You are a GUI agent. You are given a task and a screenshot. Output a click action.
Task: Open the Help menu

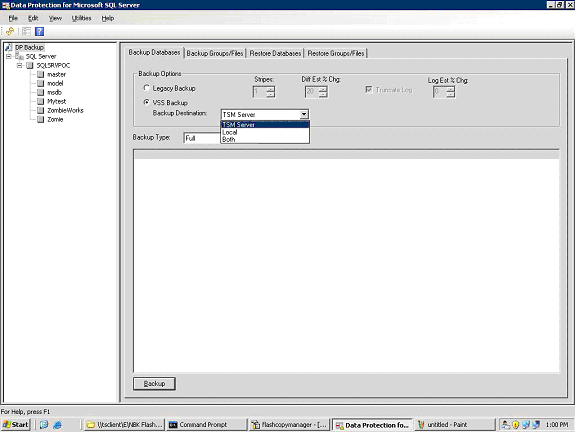click(108, 18)
